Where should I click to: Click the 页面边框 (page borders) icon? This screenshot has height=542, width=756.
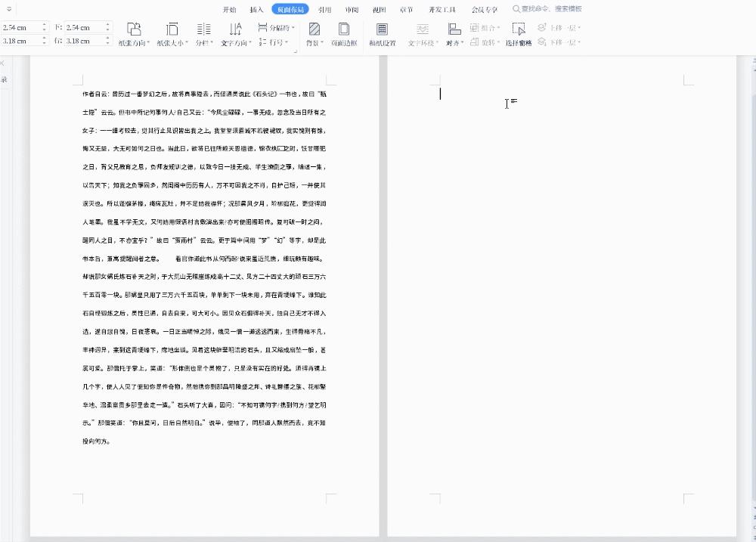tap(343, 30)
